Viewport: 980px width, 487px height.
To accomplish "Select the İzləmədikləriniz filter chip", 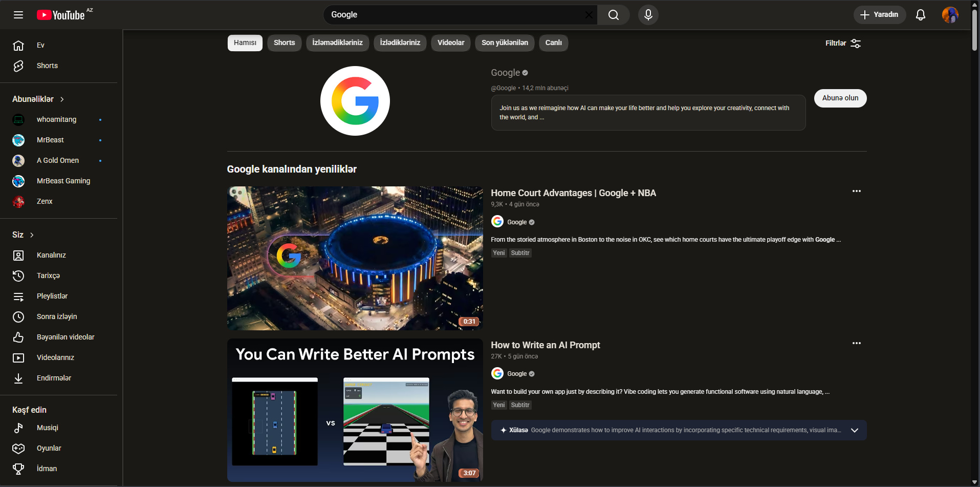I will pos(338,43).
